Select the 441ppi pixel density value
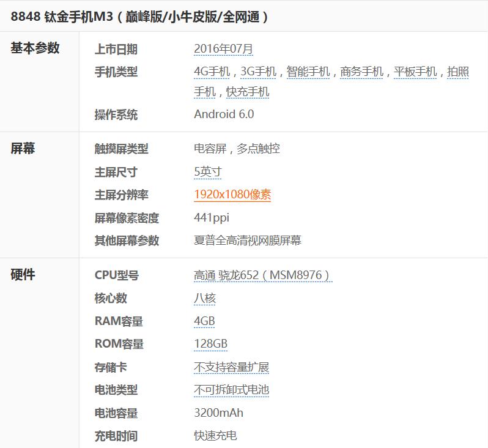Image resolution: width=488 pixels, height=448 pixels. coord(212,217)
